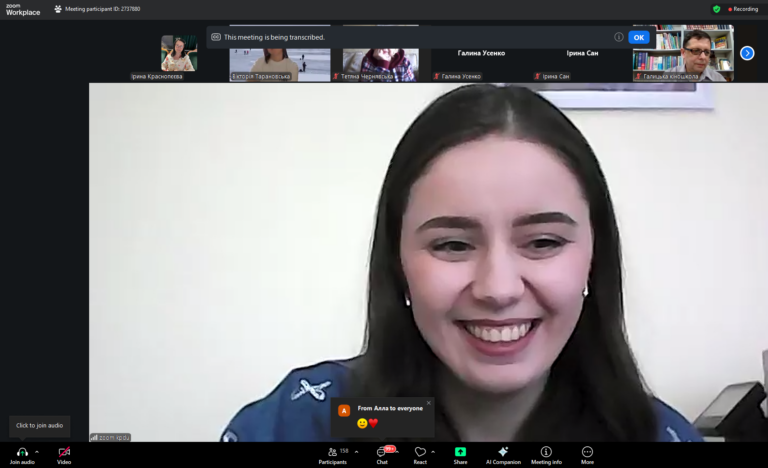The height and width of the screenshot is (468, 768).
Task: Open Meeting info
Action: click(x=546, y=455)
